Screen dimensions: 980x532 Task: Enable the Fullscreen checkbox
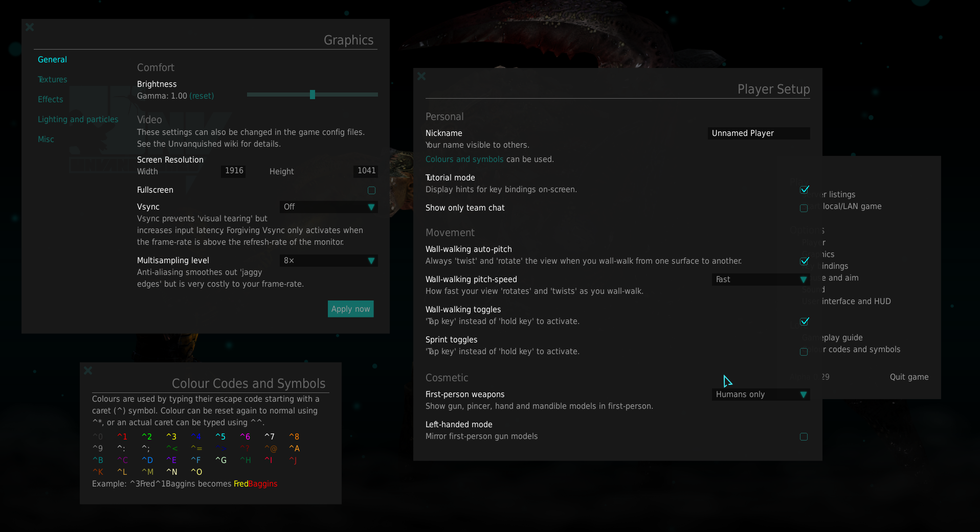click(x=371, y=190)
